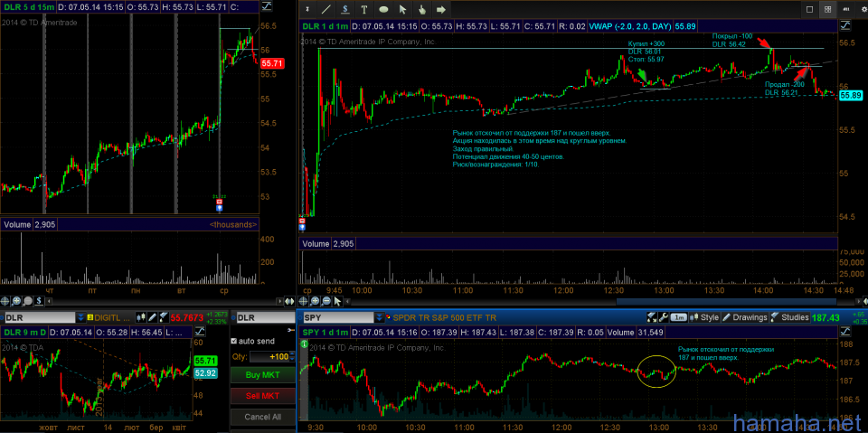Click the earnings event marker on 15m chart

point(219,203)
